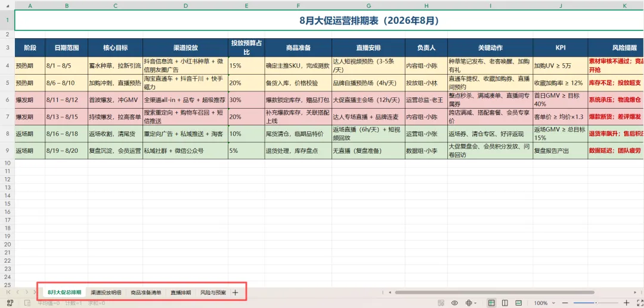
Task: Select column D header
Action: [x=185, y=6]
